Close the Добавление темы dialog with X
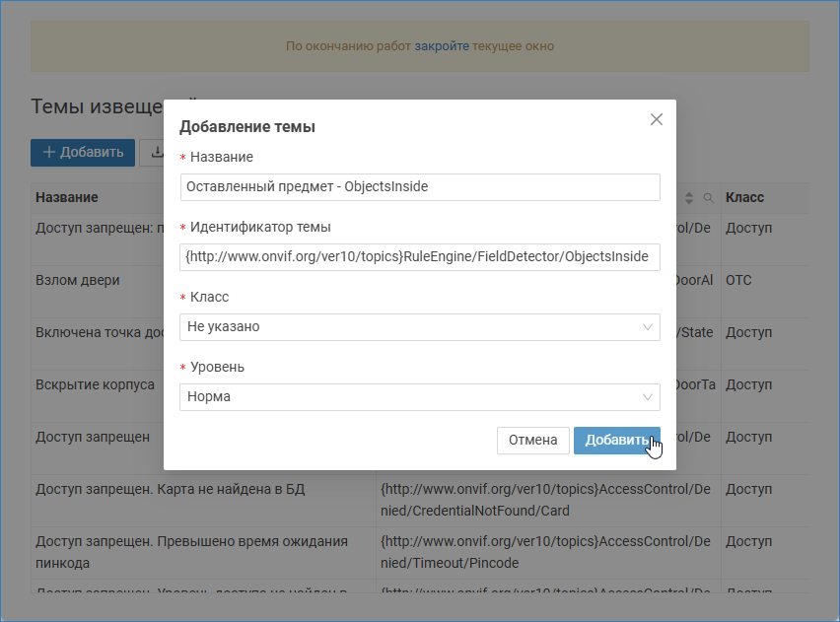The image size is (840, 622). coord(657,119)
